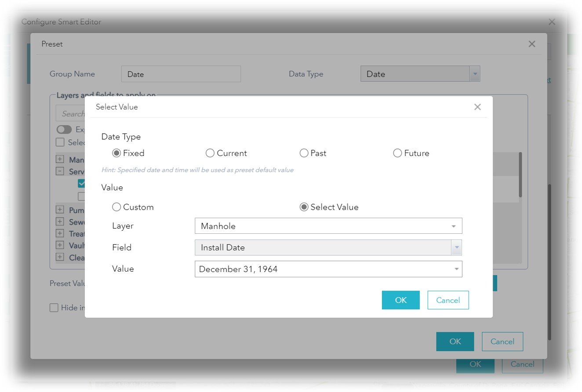Click the Group Name field containing Date
Screen dimensions: 582x392
181,74
